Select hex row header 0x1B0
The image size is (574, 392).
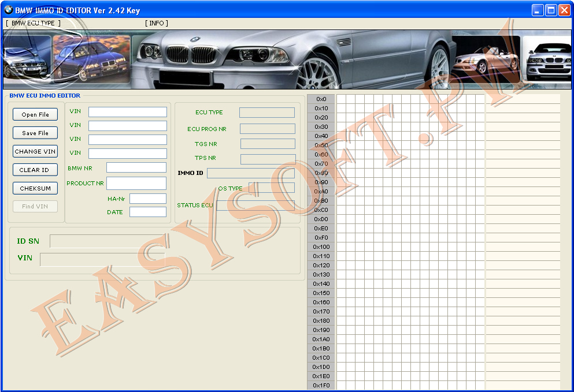coord(321,349)
